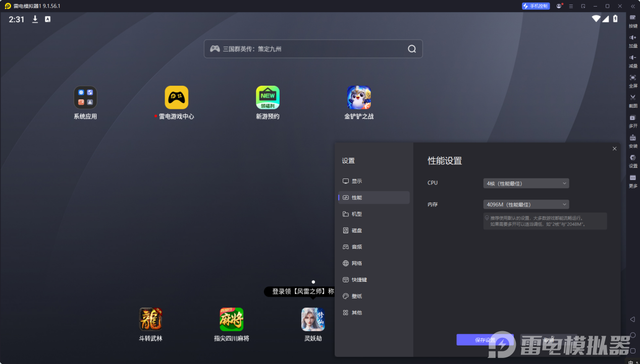Screen dimensions: 640x364
Task: Click the download icon in status bar
Action: [x=35, y=19]
